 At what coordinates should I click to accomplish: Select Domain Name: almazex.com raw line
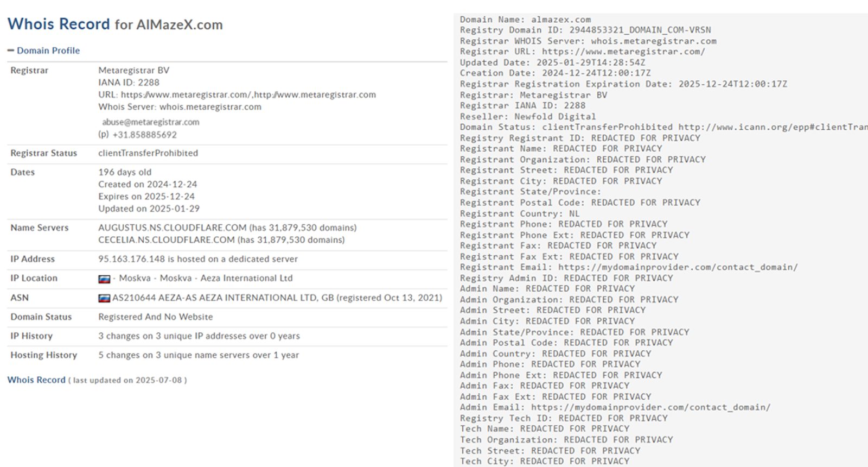pos(526,20)
